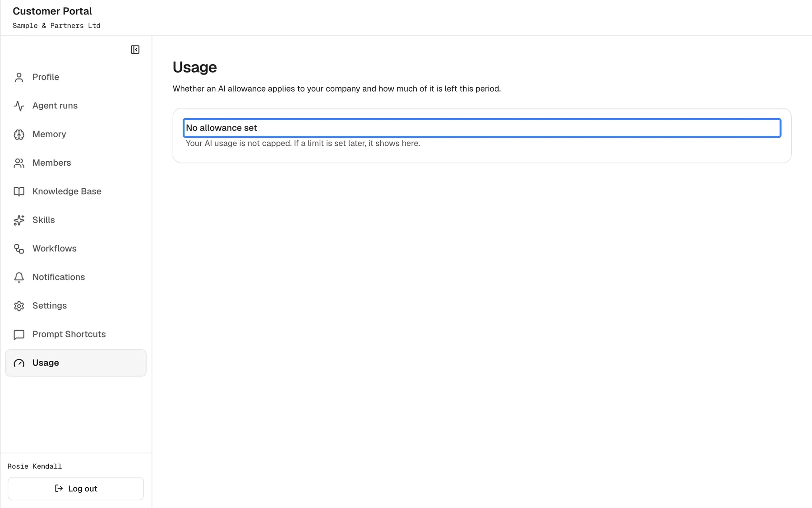Select the Usage nav label

tap(46, 363)
